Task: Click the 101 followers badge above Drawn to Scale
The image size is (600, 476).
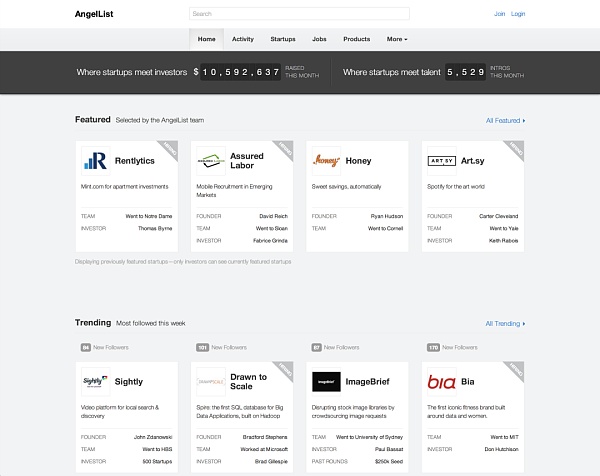Action: point(202,347)
